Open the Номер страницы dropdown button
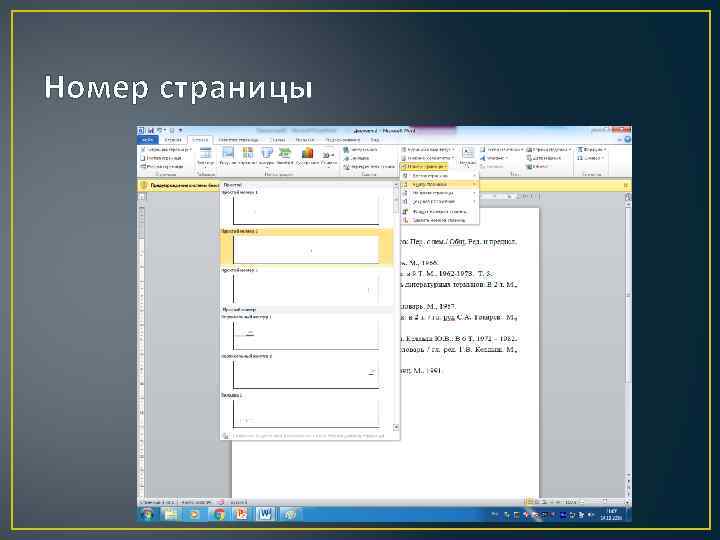Viewport: 720px width, 540px height. click(x=424, y=167)
